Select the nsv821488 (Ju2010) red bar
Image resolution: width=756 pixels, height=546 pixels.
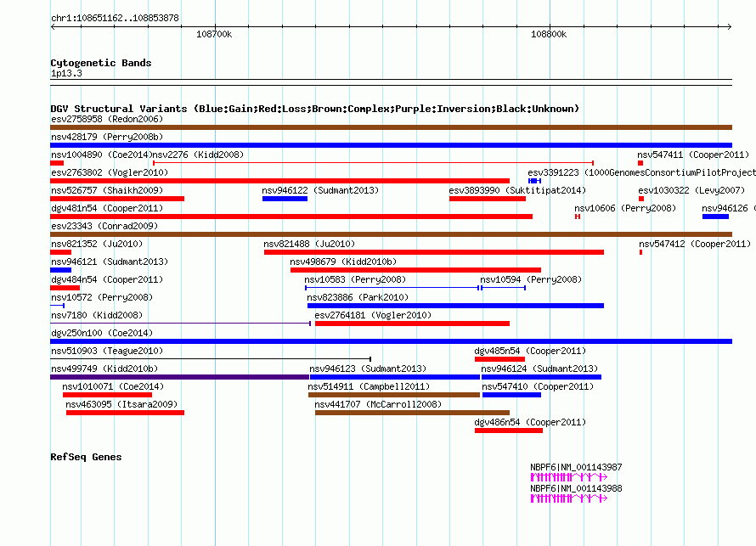(x=434, y=252)
